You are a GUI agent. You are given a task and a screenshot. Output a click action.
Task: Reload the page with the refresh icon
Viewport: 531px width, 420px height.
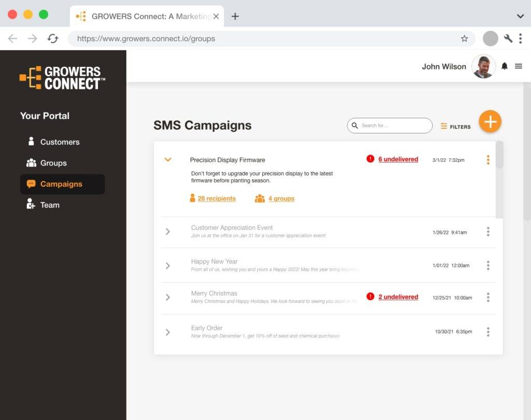coord(52,39)
